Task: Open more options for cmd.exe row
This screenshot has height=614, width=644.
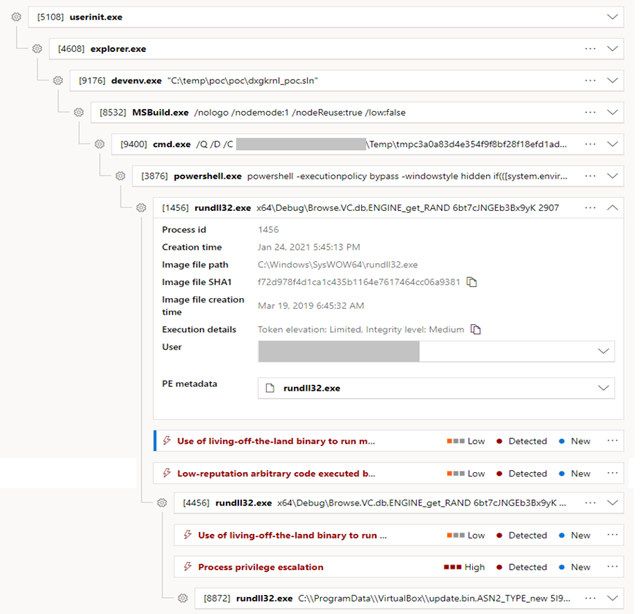Action: 590,144
